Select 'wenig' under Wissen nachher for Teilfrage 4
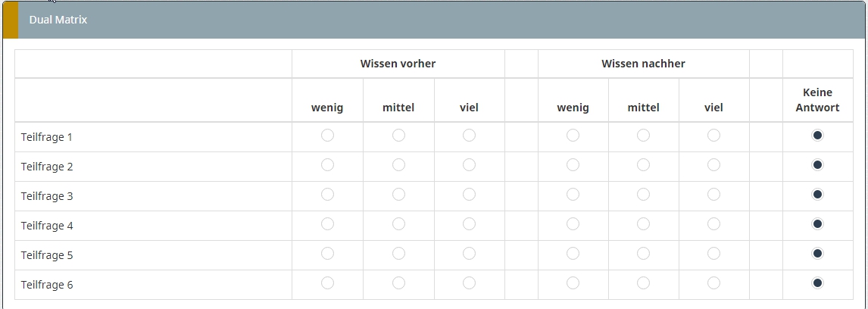The width and height of the screenshot is (868, 309). 573,223
